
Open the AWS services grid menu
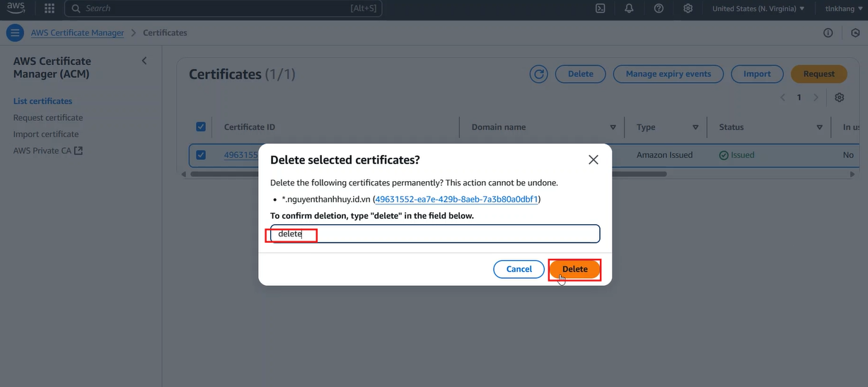tap(50, 8)
